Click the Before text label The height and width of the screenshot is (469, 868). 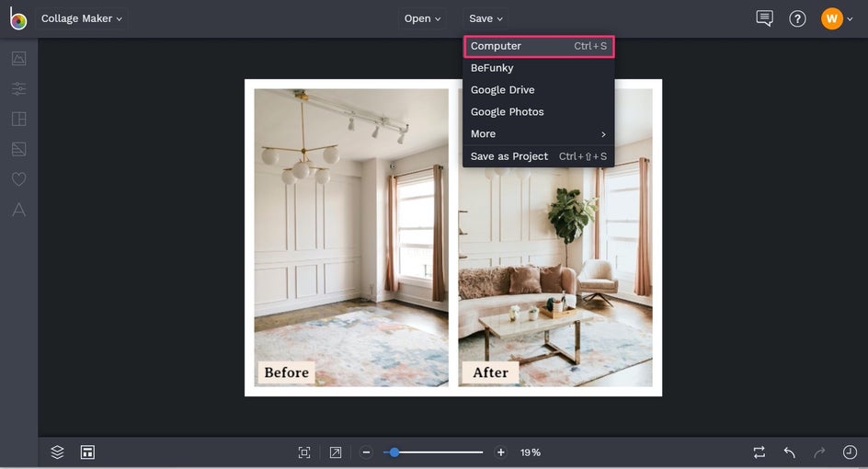[x=286, y=372]
